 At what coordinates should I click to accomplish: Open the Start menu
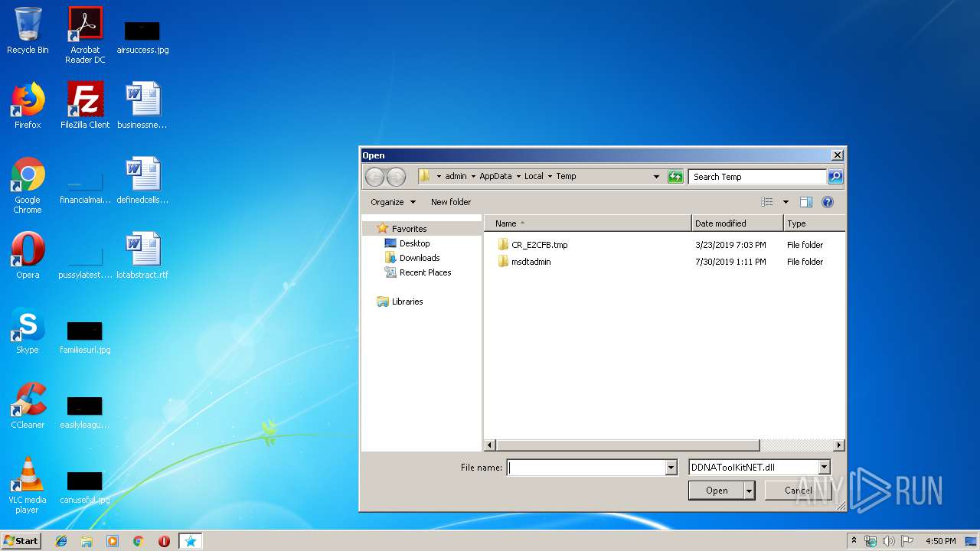click(21, 541)
